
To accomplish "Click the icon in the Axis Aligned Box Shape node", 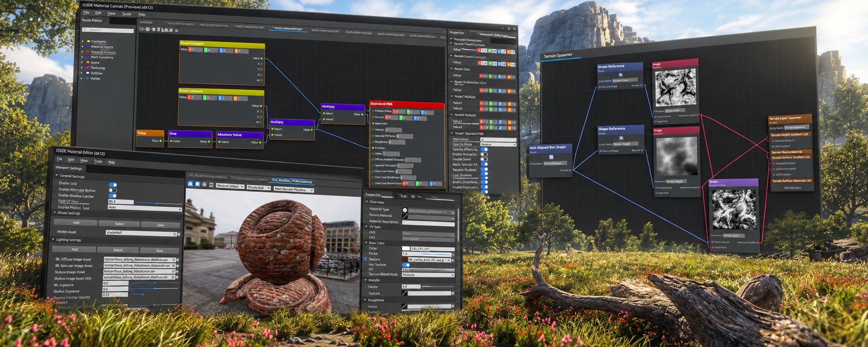I will click(x=551, y=157).
